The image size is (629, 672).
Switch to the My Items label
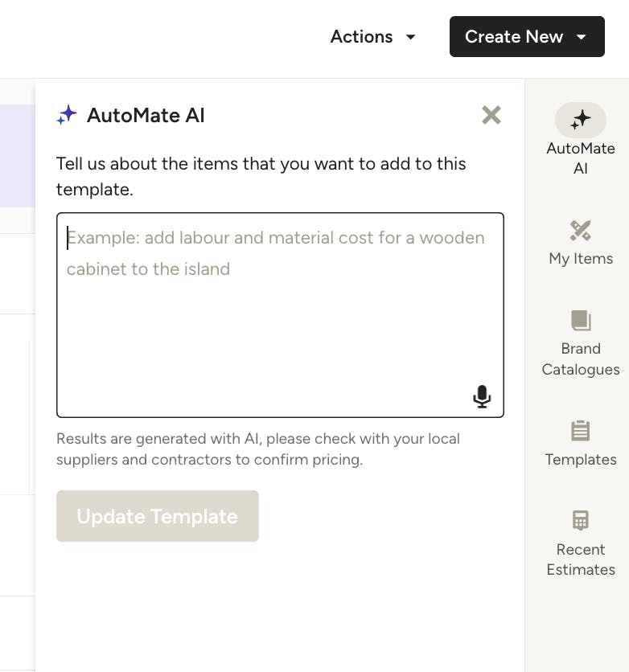click(x=581, y=259)
